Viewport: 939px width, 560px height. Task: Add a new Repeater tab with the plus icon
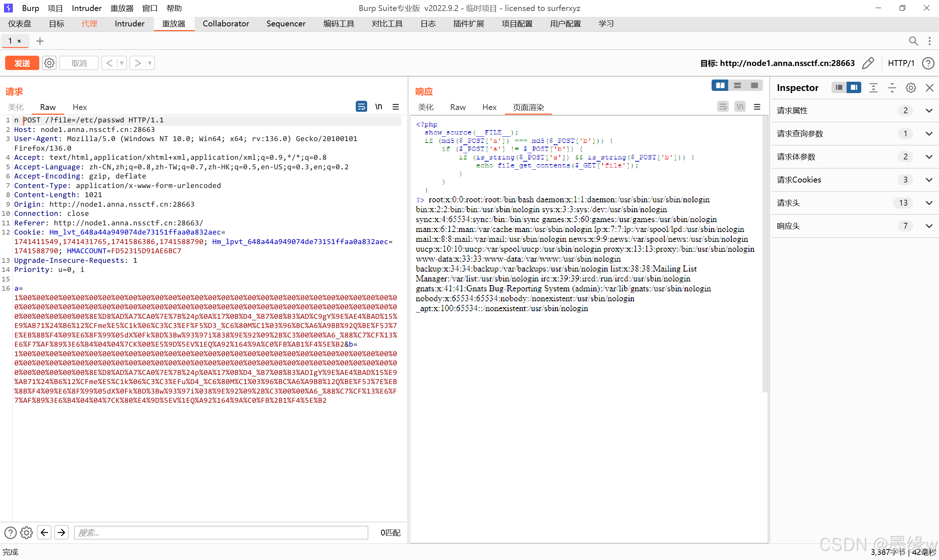[40, 41]
